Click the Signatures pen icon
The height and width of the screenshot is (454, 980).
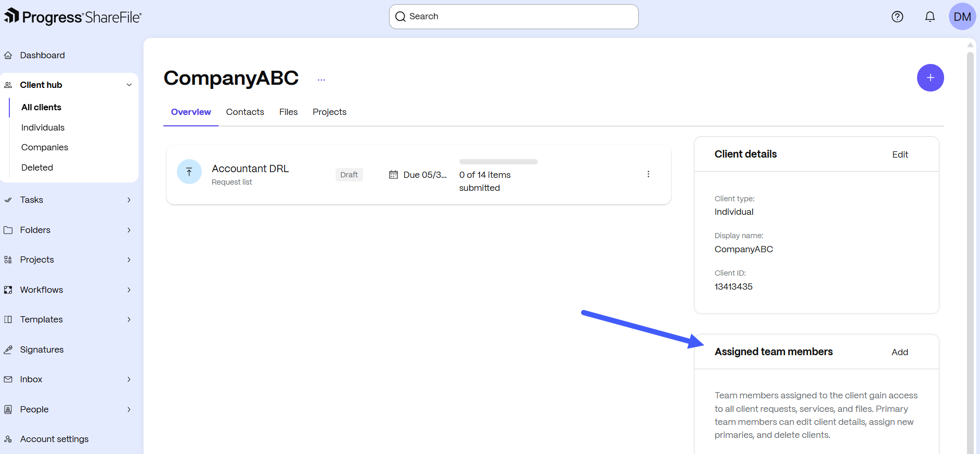click(8, 349)
